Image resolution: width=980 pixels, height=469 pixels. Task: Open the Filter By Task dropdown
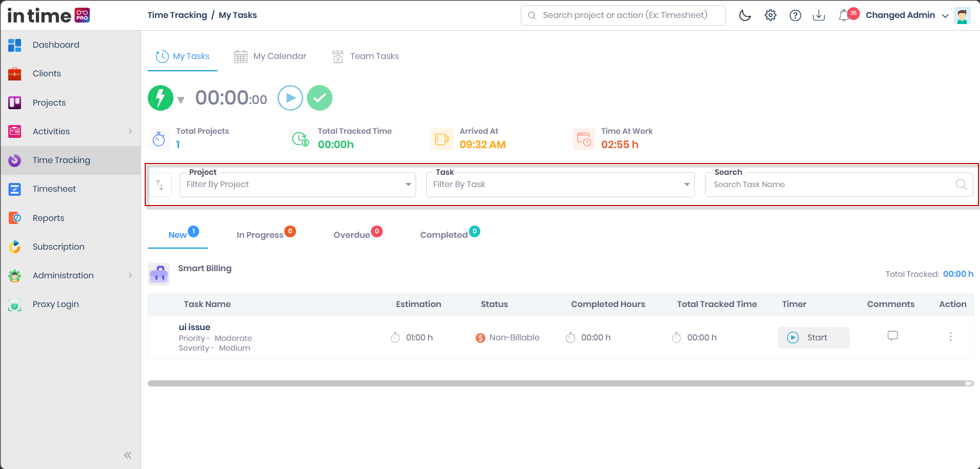click(560, 185)
